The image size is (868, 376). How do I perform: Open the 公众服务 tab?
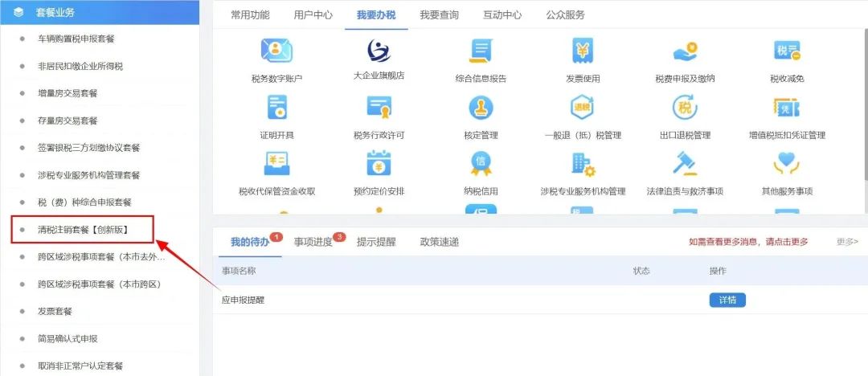point(565,15)
